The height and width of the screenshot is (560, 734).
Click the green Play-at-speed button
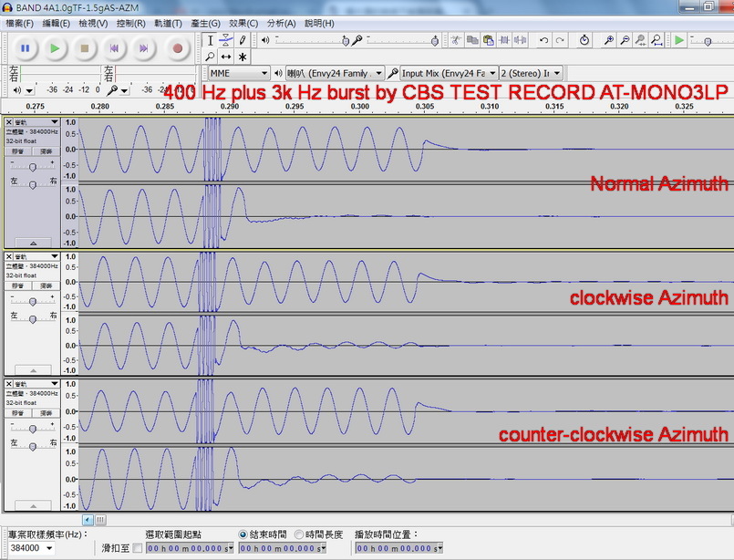[679, 41]
